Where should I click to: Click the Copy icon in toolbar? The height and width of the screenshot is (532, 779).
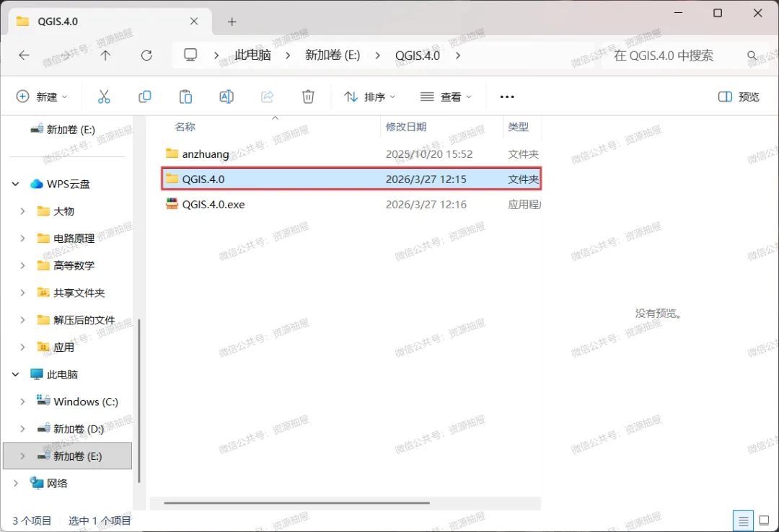pos(144,97)
